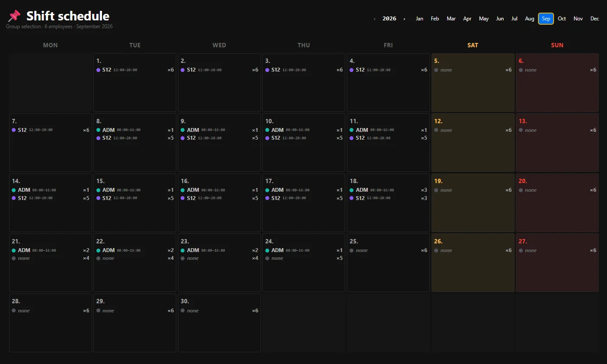The height and width of the screenshot is (364, 607).
Task: Click the day number 19 on Saturday
Action: [x=438, y=181]
